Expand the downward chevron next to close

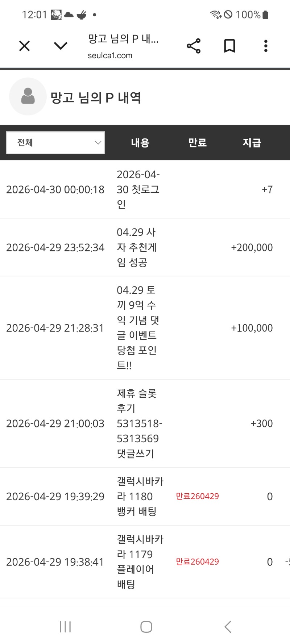[x=61, y=46]
